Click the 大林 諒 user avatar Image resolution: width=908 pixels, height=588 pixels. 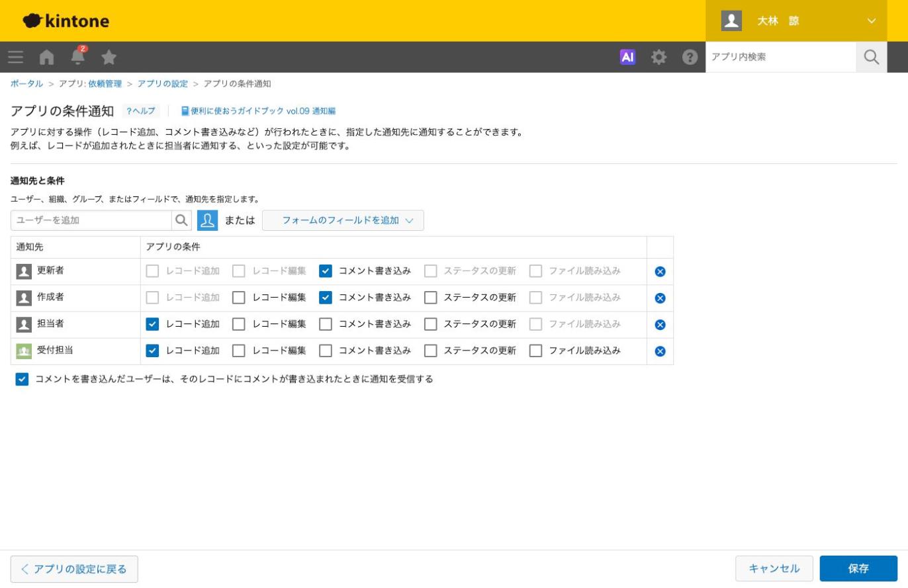[731, 21]
